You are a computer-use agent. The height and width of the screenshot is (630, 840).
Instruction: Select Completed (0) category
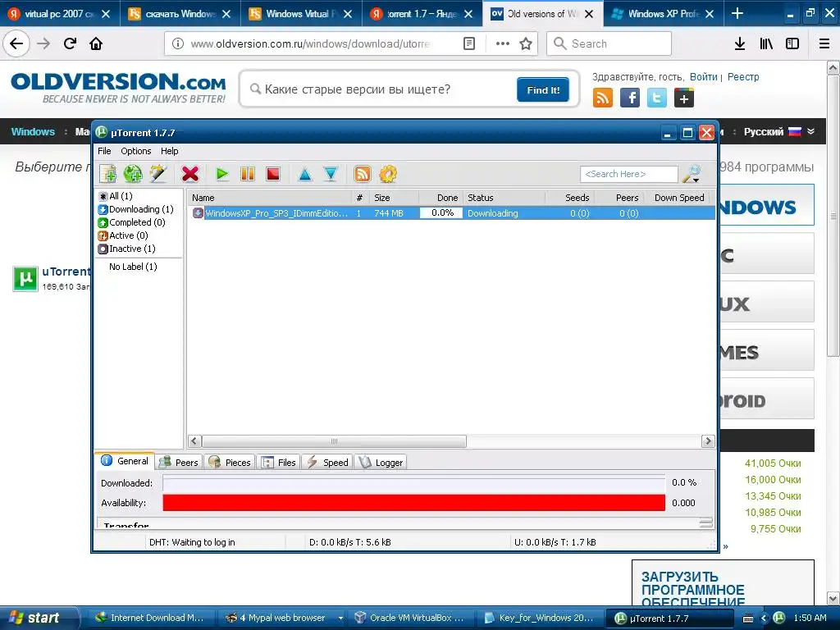[132, 222]
